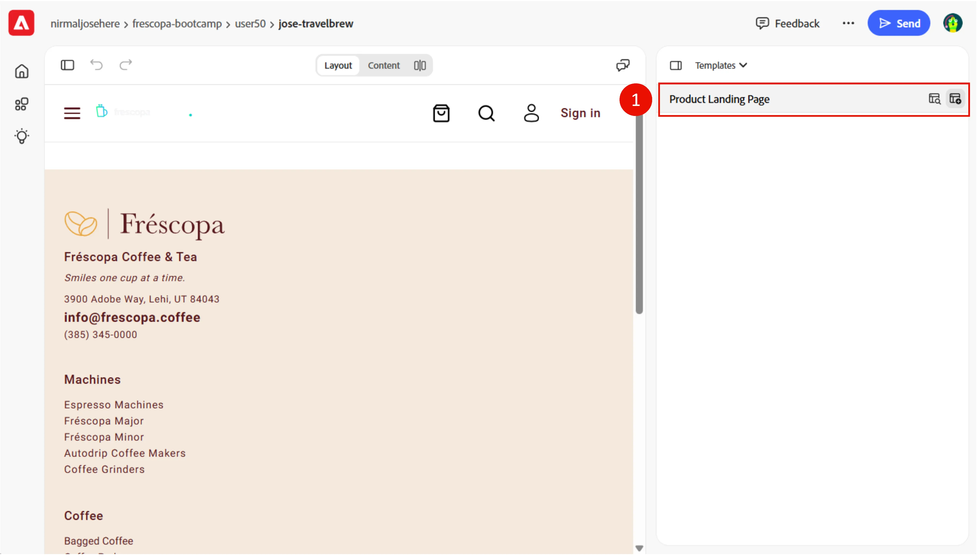This screenshot has width=978, height=560.
Task: Open the Fréscopa Major link
Action: [x=104, y=421]
